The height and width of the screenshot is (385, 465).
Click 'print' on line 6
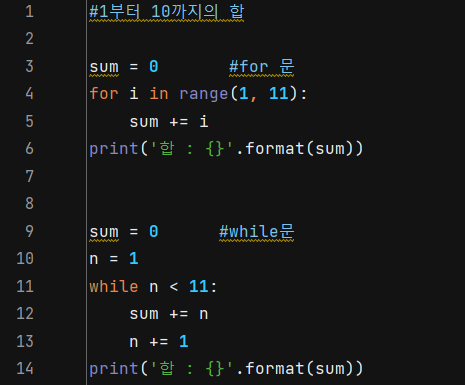coord(114,149)
